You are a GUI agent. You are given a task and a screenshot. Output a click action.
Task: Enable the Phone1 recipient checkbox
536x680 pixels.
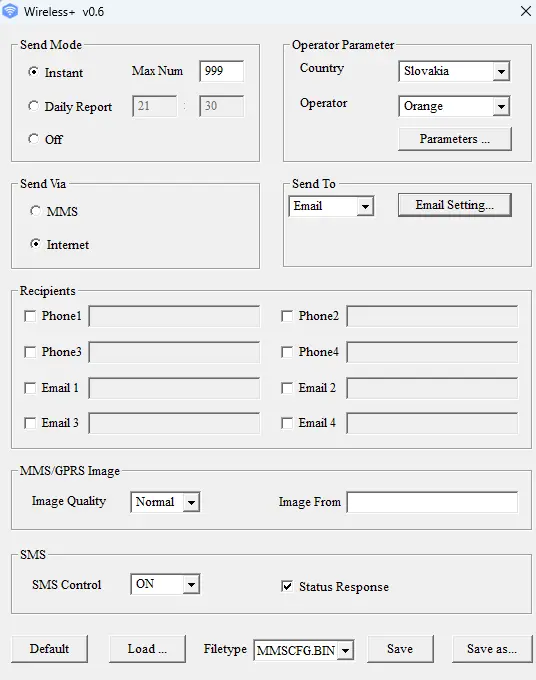click(30, 316)
